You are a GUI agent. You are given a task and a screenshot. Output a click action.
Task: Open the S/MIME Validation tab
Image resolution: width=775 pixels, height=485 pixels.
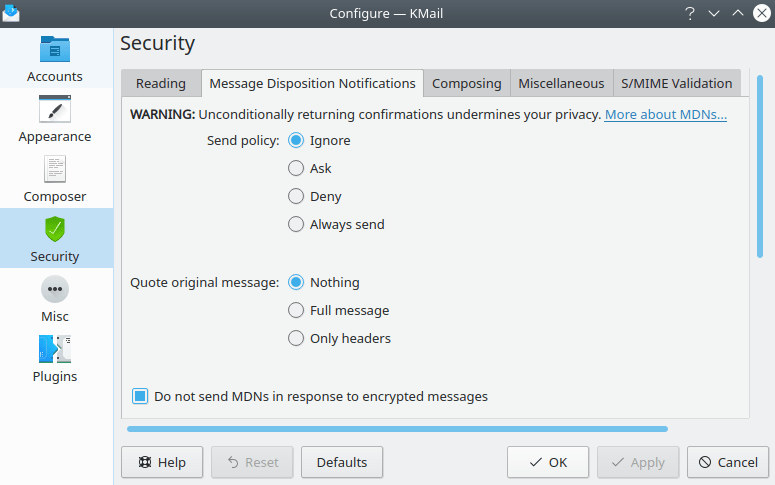click(676, 84)
